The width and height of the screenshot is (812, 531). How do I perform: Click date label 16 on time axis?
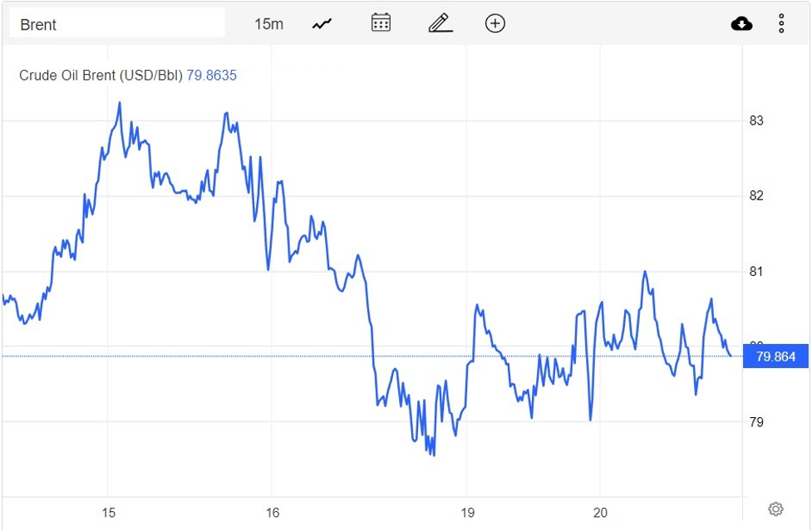pyautogui.click(x=272, y=513)
